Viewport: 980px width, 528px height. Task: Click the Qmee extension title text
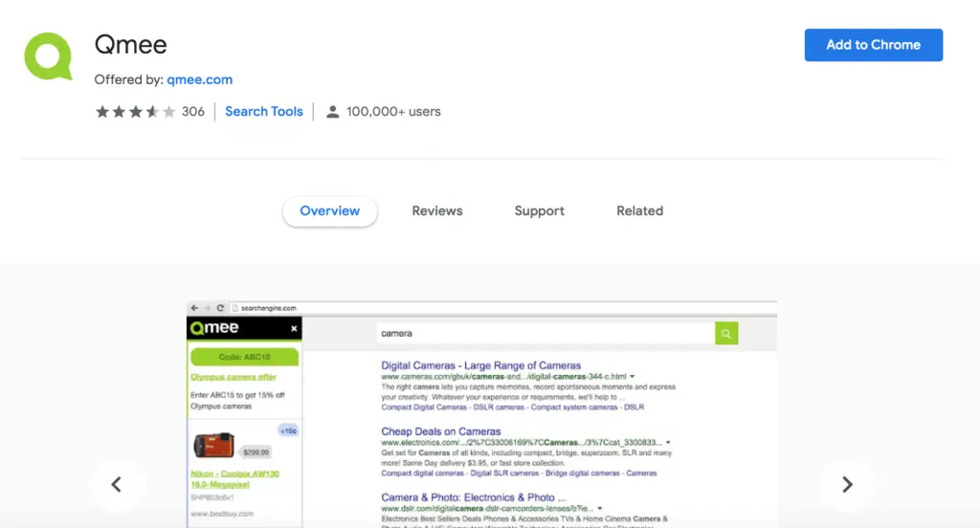[x=130, y=44]
